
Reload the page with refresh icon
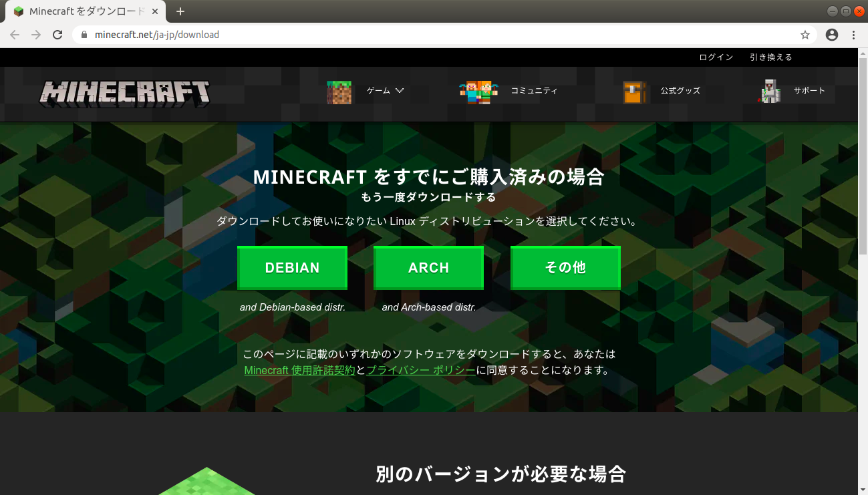[58, 35]
